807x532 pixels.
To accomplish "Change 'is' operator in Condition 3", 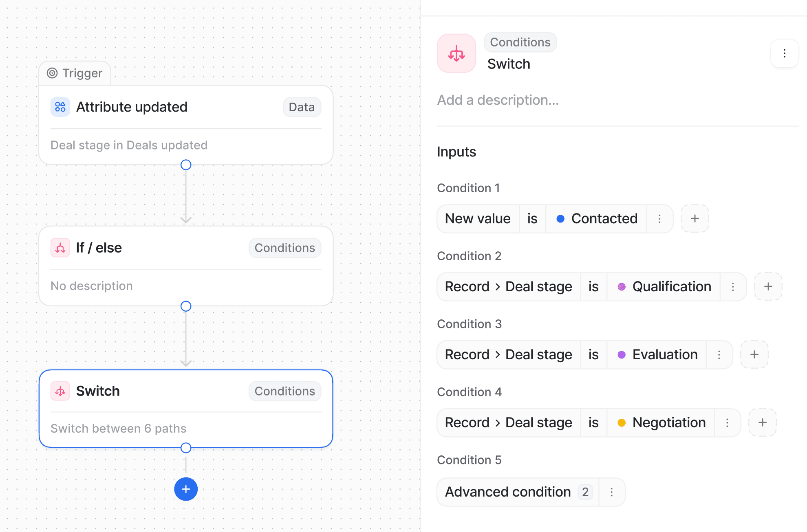I will pyautogui.click(x=593, y=355).
